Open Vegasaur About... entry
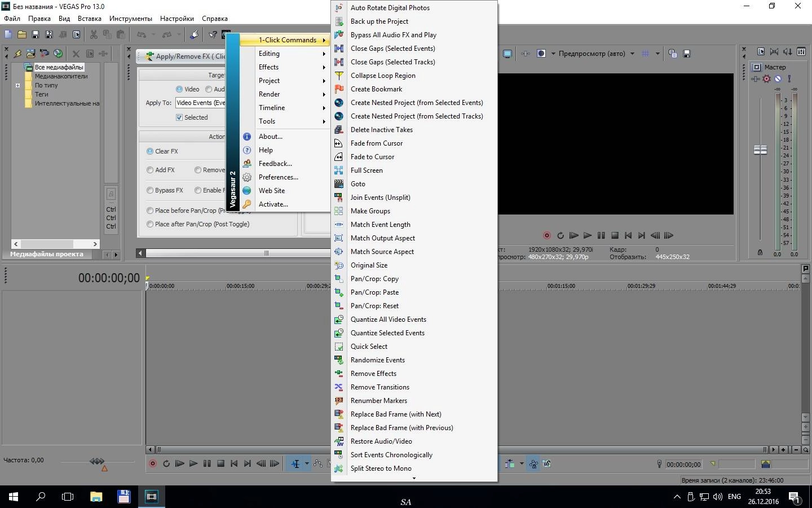 [x=285, y=137]
